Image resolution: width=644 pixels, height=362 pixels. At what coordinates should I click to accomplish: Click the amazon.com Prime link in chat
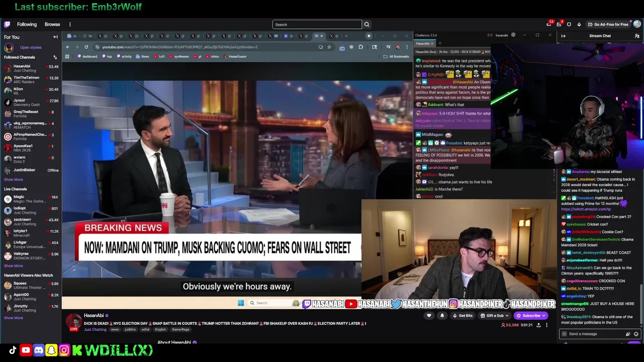pyautogui.click(x=586, y=209)
